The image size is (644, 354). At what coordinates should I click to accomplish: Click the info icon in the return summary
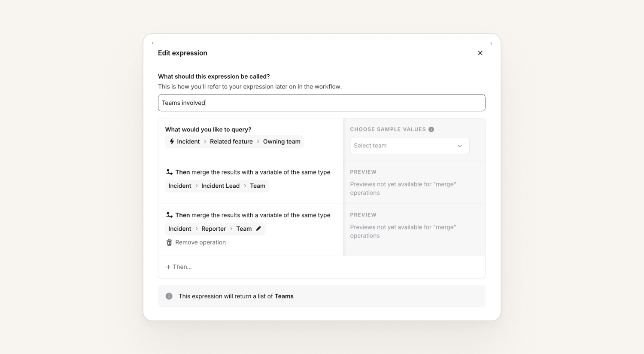[169, 296]
